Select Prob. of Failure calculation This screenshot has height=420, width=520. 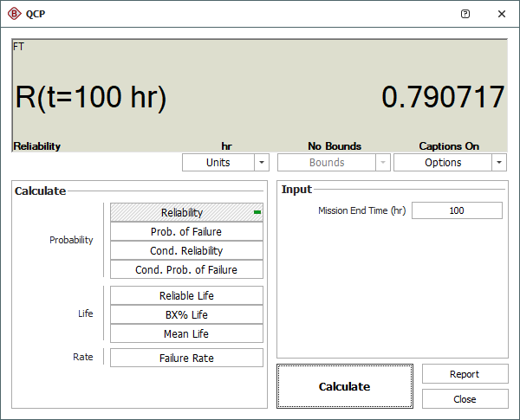(186, 231)
